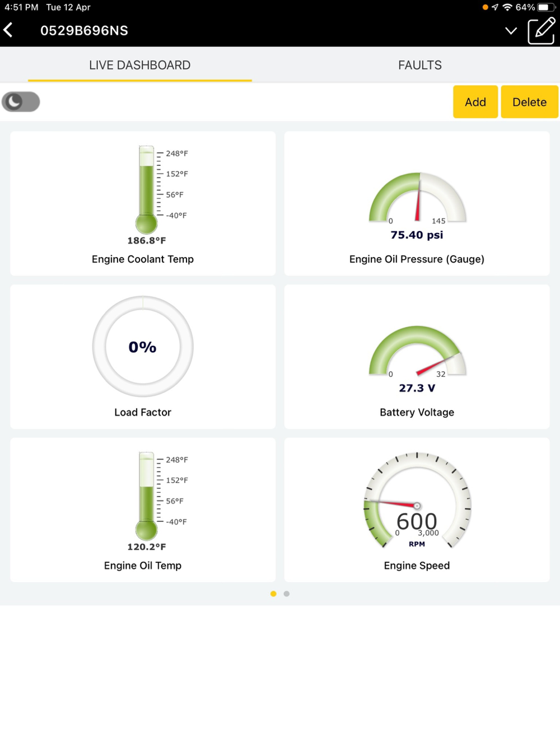Tap the 4:51 PM clock in status bar

(21, 7)
